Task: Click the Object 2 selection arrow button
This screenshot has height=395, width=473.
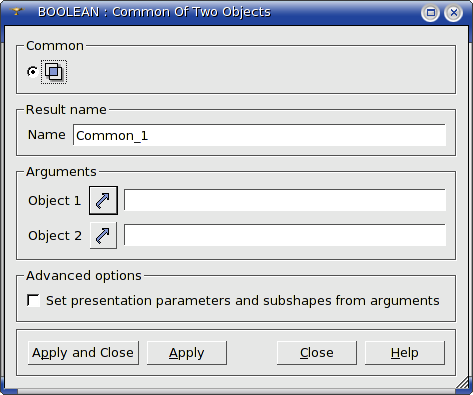Action: tap(103, 235)
